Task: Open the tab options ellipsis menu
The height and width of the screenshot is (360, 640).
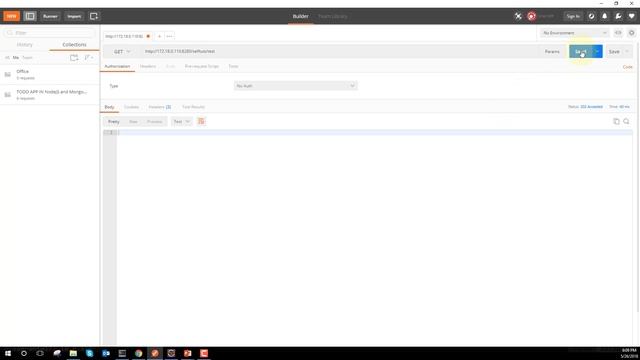Action: [169, 36]
